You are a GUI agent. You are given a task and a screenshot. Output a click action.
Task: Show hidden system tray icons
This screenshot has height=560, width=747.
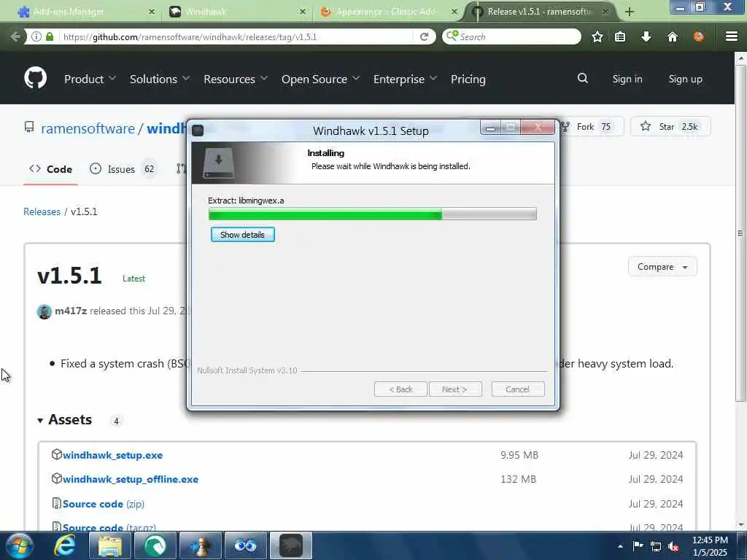tap(620, 546)
